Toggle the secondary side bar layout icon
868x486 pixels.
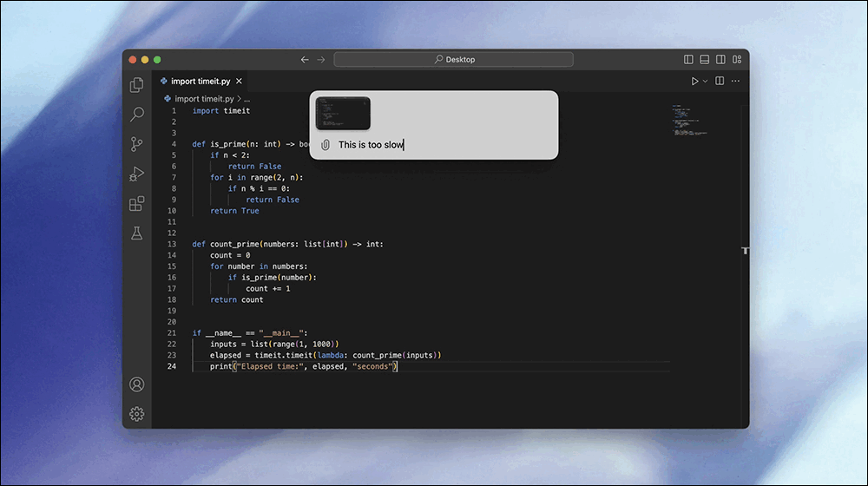coord(720,59)
